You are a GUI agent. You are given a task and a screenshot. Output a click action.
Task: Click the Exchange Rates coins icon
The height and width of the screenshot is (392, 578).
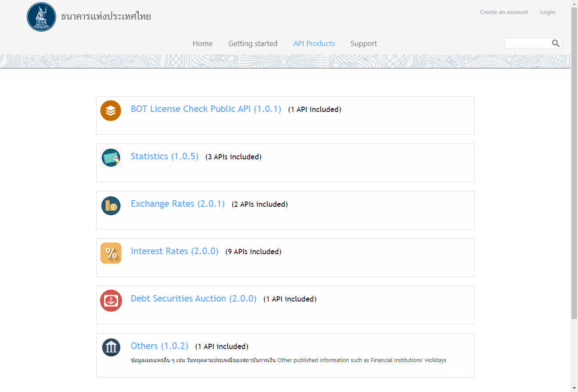tap(111, 205)
